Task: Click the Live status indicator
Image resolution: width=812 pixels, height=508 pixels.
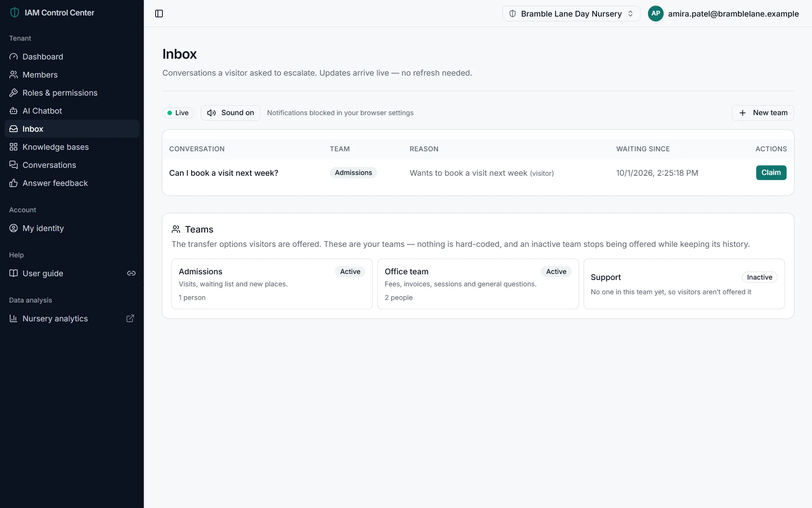Action: pos(178,113)
